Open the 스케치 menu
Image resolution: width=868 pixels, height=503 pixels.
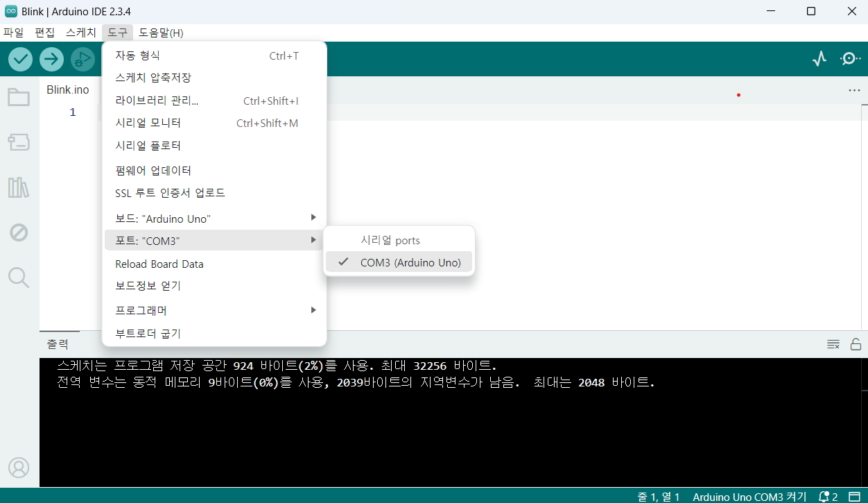(x=81, y=33)
